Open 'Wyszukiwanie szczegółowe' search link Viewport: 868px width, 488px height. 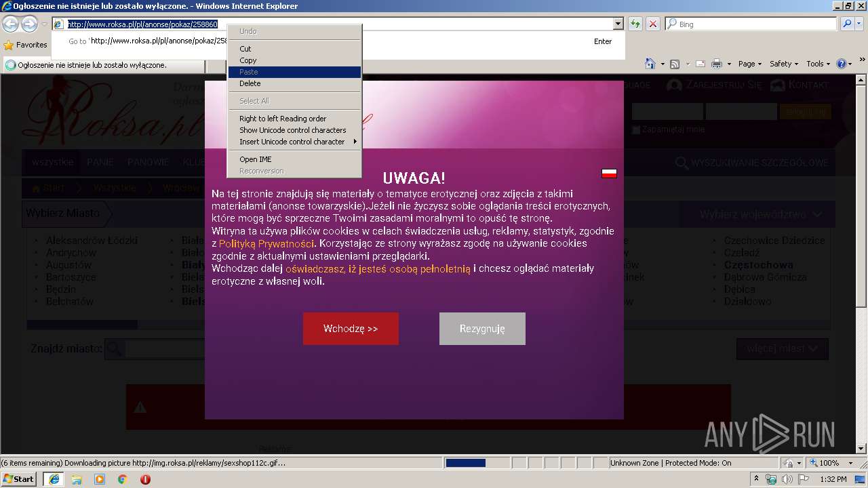pyautogui.click(x=752, y=163)
